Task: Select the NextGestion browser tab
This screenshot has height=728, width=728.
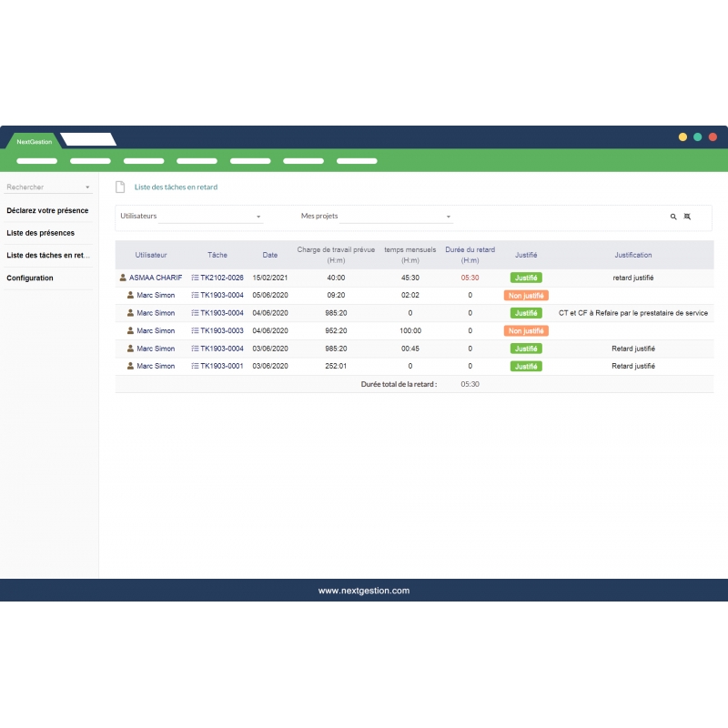Action: point(35,141)
